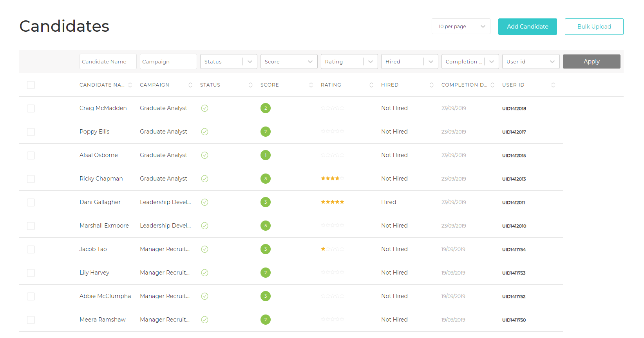Click the Bulk Upload button
The width and height of the screenshot is (644, 338).
click(594, 27)
